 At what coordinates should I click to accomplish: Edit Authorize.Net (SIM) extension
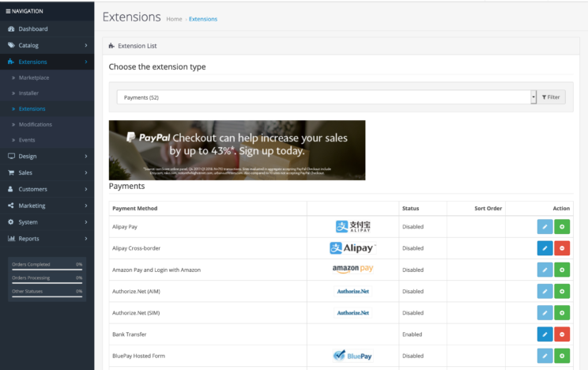point(545,312)
